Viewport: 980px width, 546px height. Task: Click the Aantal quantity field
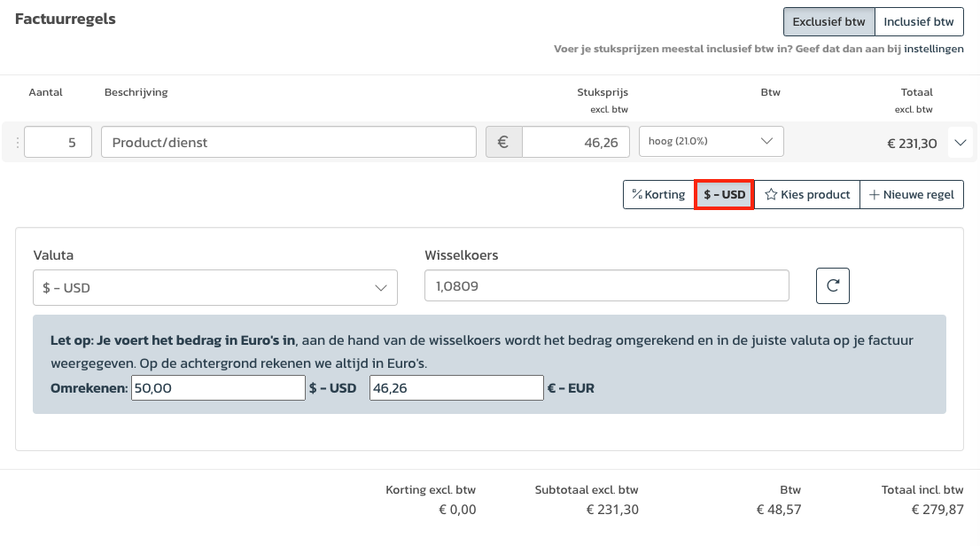coord(58,142)
